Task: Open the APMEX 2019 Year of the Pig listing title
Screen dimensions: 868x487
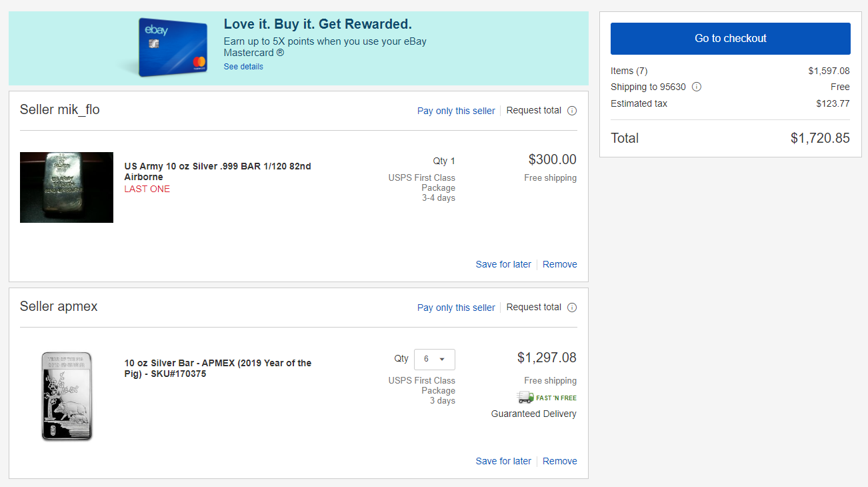Action: (x=217, y=368)
